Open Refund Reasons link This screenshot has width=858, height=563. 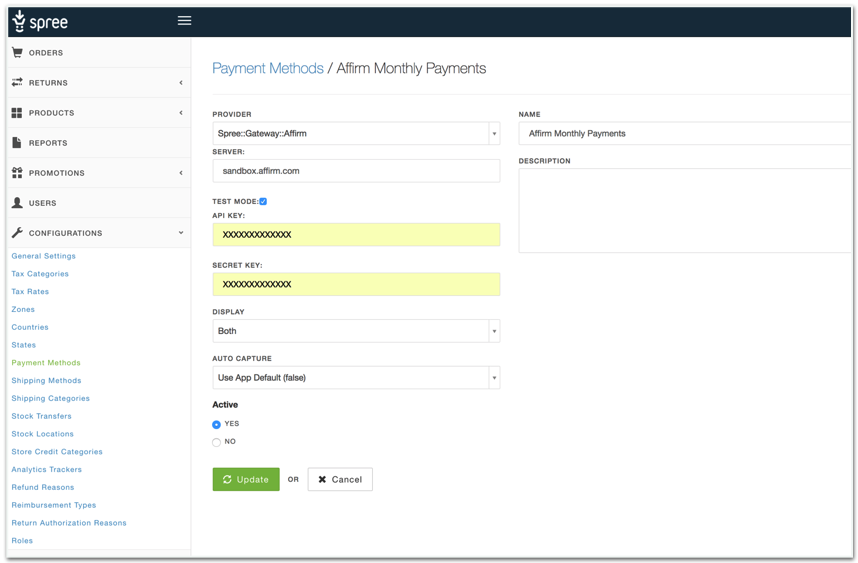pos(43,487)
